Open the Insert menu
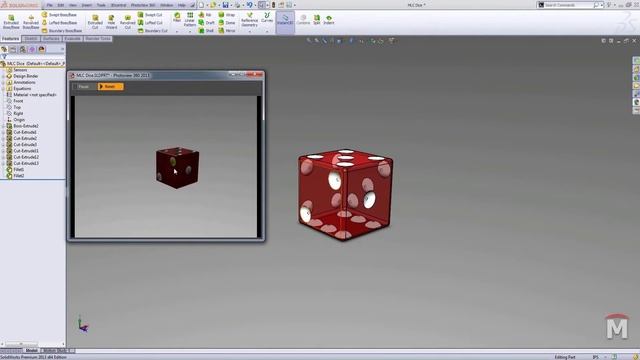The height and width of the screenshot is (360, 640). point(87,5)
